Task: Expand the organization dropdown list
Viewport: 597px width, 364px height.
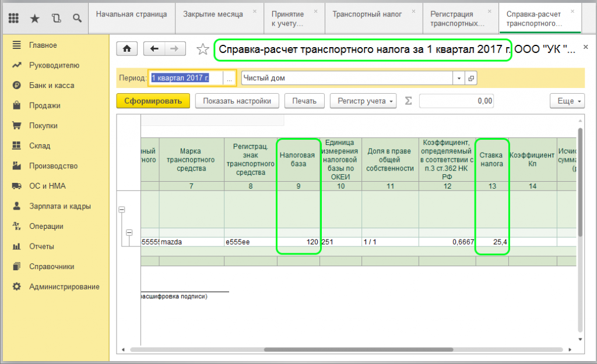Action: point(459,78)
